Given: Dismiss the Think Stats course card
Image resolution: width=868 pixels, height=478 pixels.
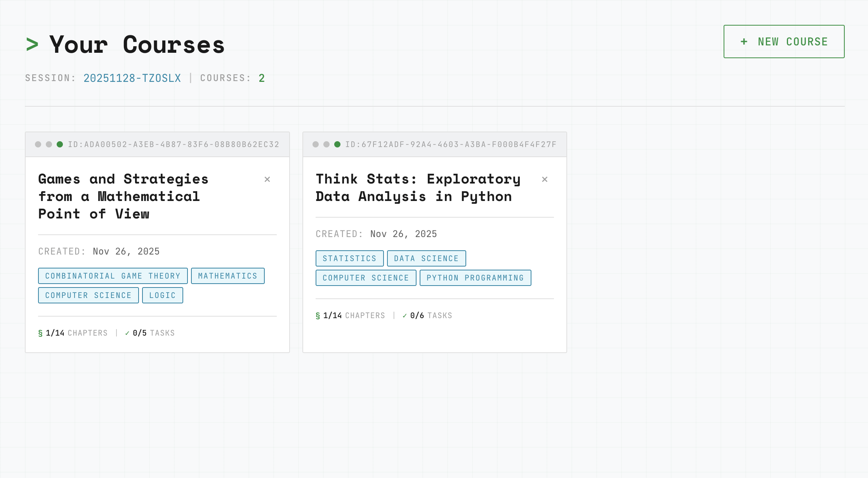Looking at the screenshot, I should coord(545,179).
